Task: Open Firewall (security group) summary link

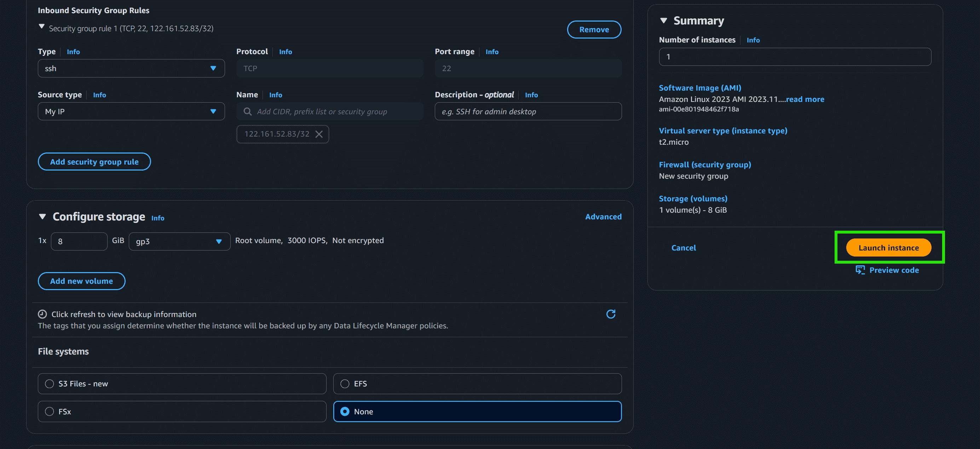Action: click(704, 165)
